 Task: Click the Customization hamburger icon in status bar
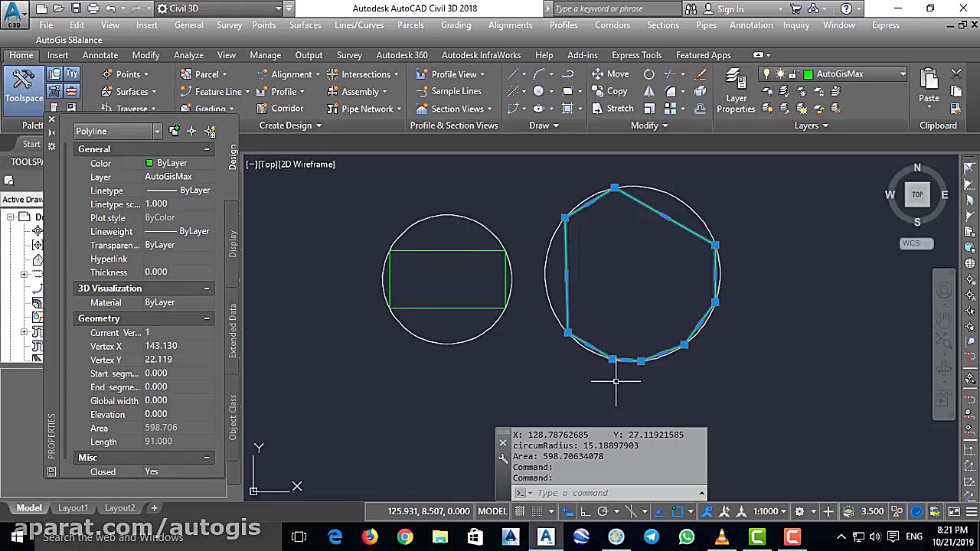coord(970,511)
